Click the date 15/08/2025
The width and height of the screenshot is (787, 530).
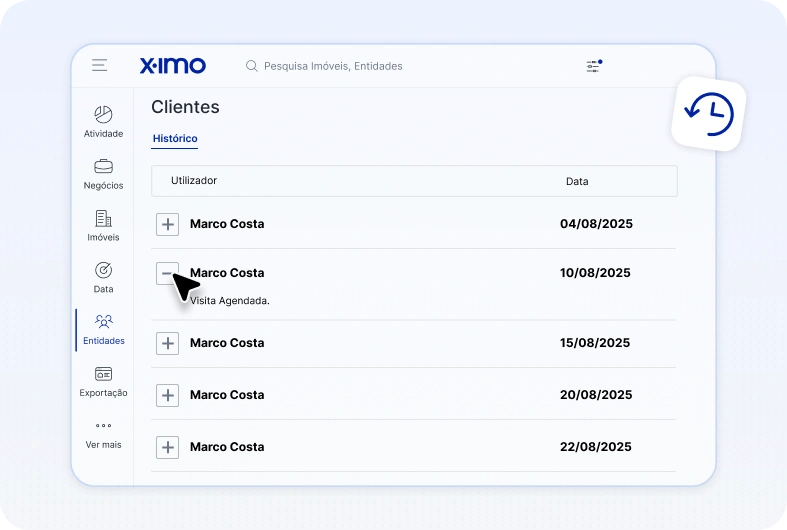tap(595, 343)
